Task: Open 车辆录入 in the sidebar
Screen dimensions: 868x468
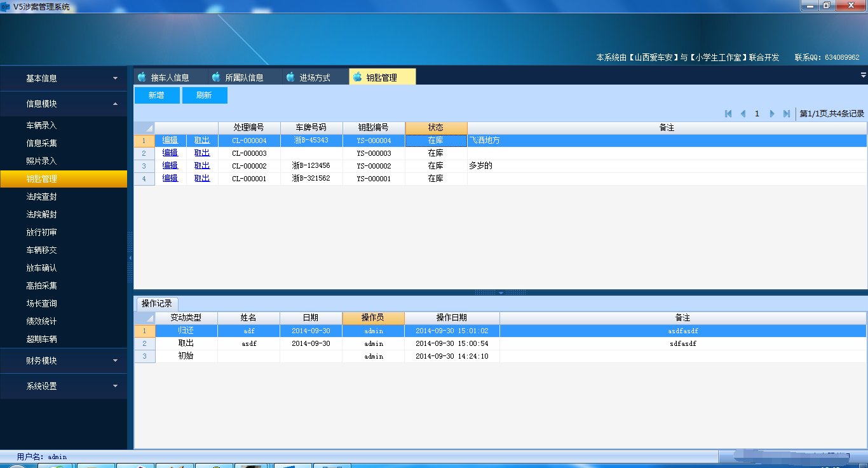Action: pyautogui.click(x=64, y=125)
